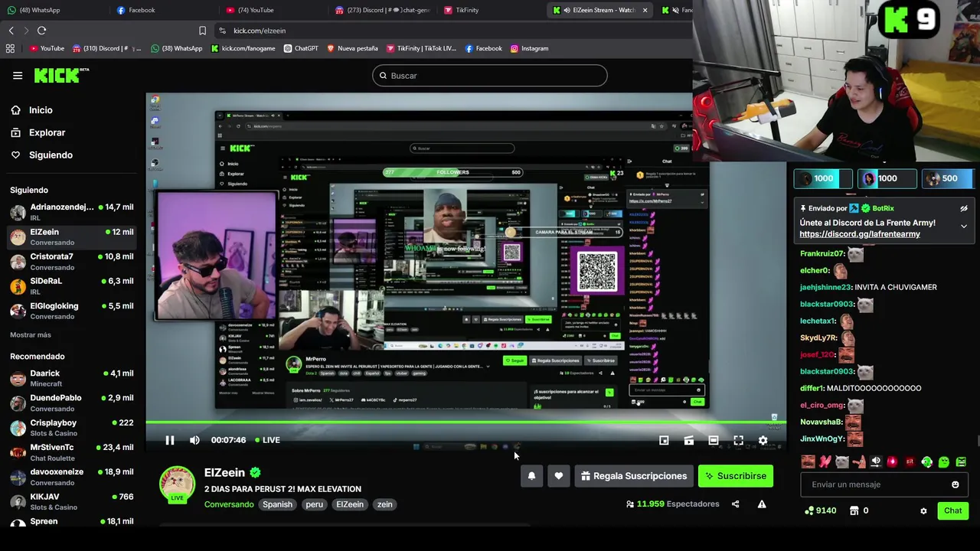The height and width of the screenshot is (551, 980).
Task: Click the Kick logo
Action: point(61,75)
